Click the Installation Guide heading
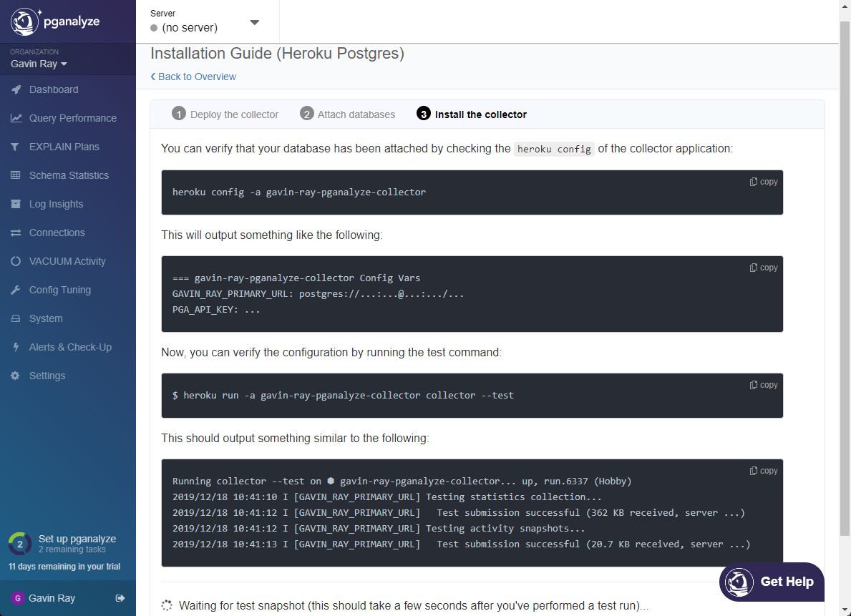This screenshot has height=616, width=851. (277, 54)
